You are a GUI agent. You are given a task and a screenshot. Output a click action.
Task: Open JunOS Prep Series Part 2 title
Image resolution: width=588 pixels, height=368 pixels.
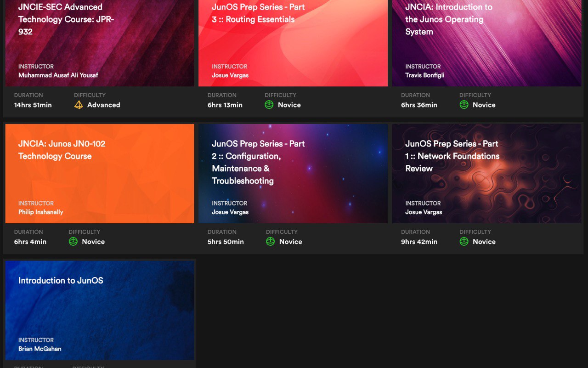coord(258,162)
